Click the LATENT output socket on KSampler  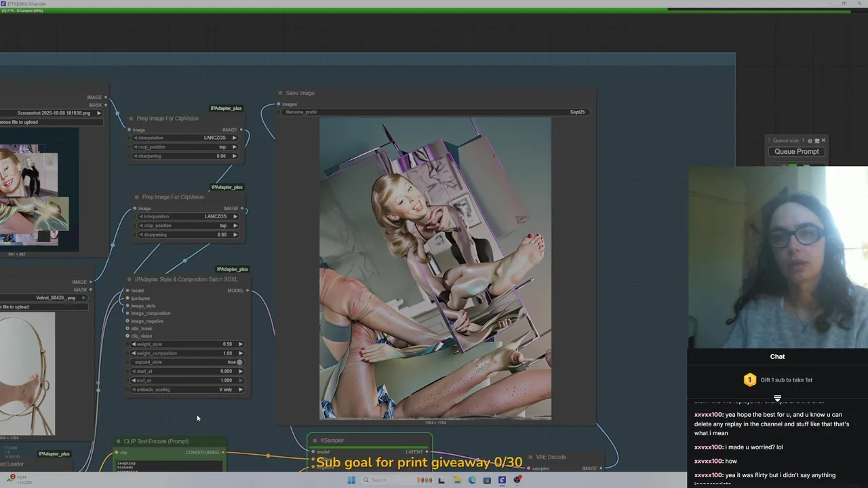click(427, 452)
